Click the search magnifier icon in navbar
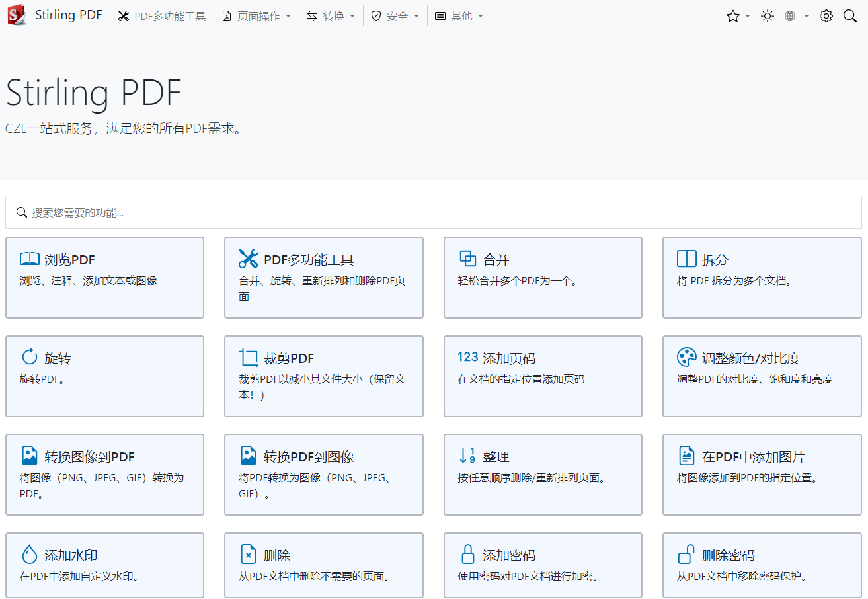868x599 pixels. (x=850, y=16)
